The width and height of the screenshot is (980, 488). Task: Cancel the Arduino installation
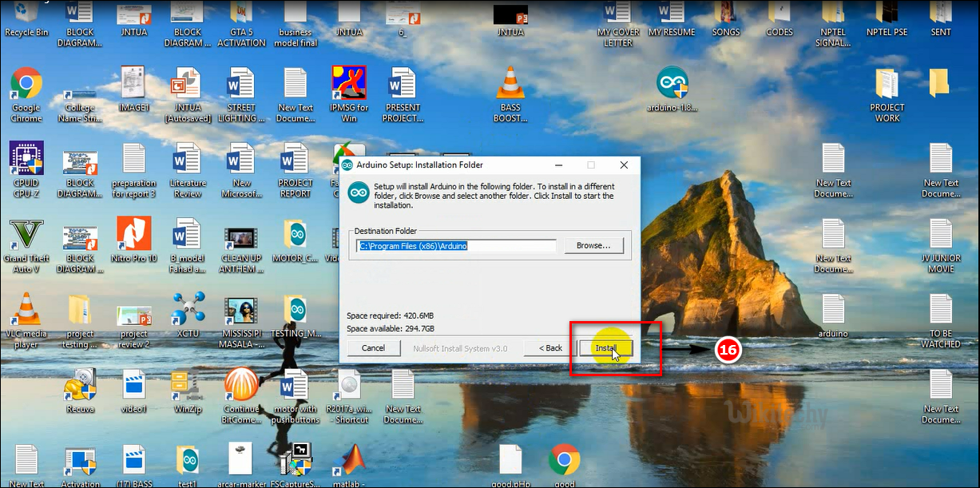click(x=373, y=347)
